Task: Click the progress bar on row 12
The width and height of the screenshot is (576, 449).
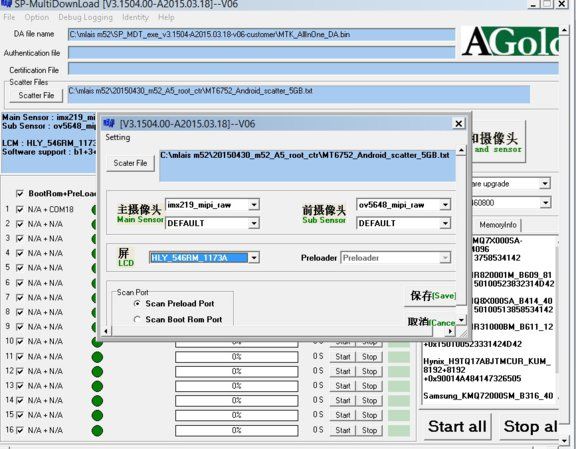Action: point(237,371)
